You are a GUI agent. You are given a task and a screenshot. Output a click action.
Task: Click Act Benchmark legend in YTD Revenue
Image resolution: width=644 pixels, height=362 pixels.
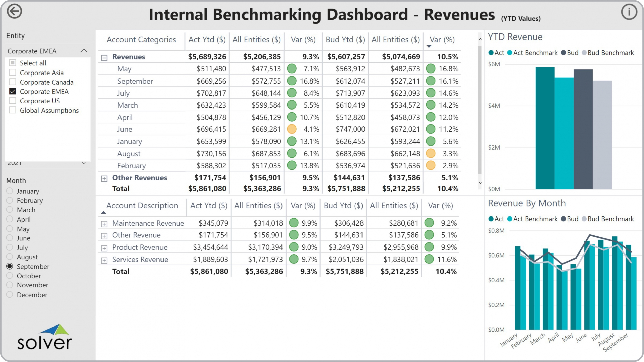[x=535, y=53]
